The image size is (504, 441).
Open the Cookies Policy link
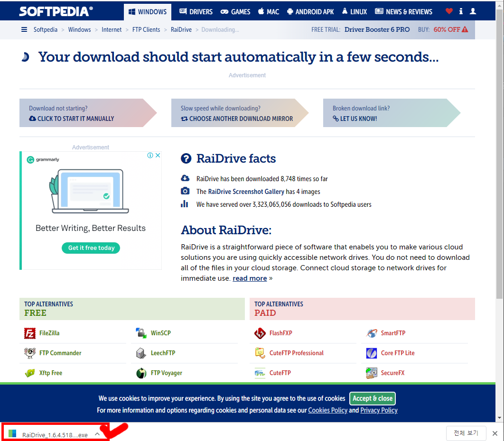coord(328,410)
